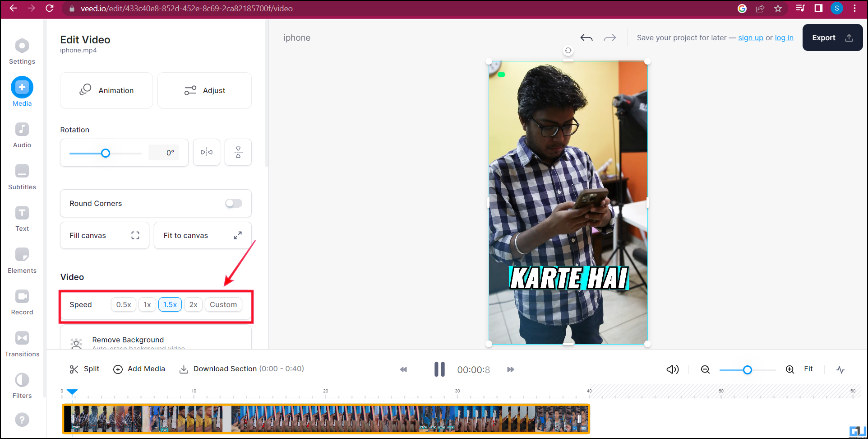The width and height of the screenshot is (868, 439).
Task: Select the Filters tool
Action: click(22, 383)
